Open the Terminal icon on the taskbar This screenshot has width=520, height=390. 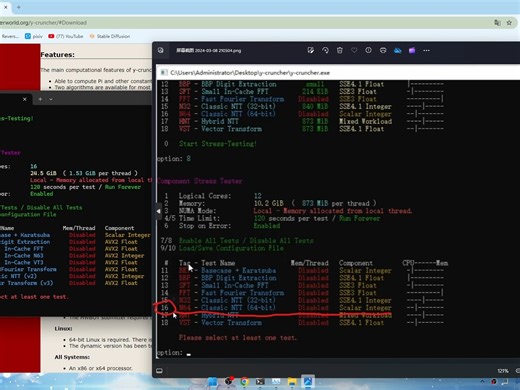tap(260, 381)
